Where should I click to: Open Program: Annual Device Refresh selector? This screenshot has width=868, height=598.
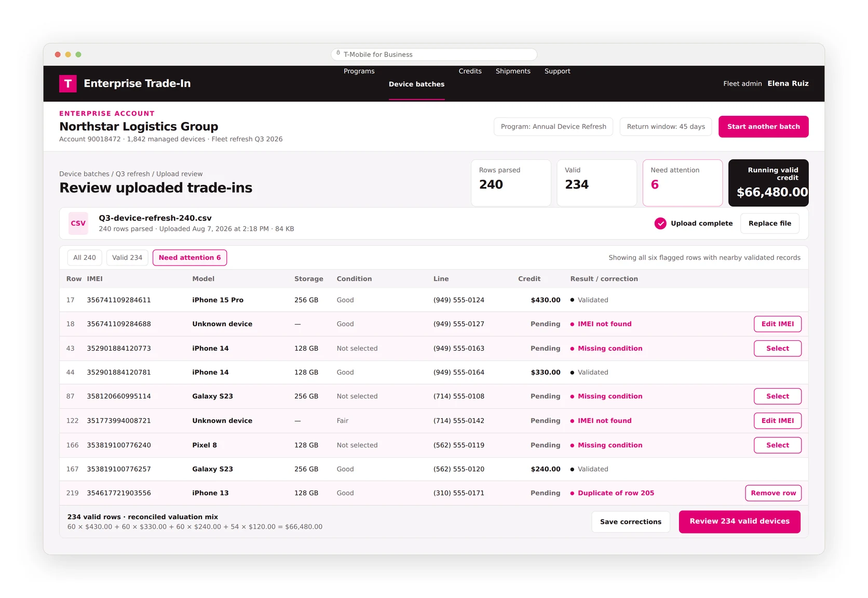tap(553, 127)
